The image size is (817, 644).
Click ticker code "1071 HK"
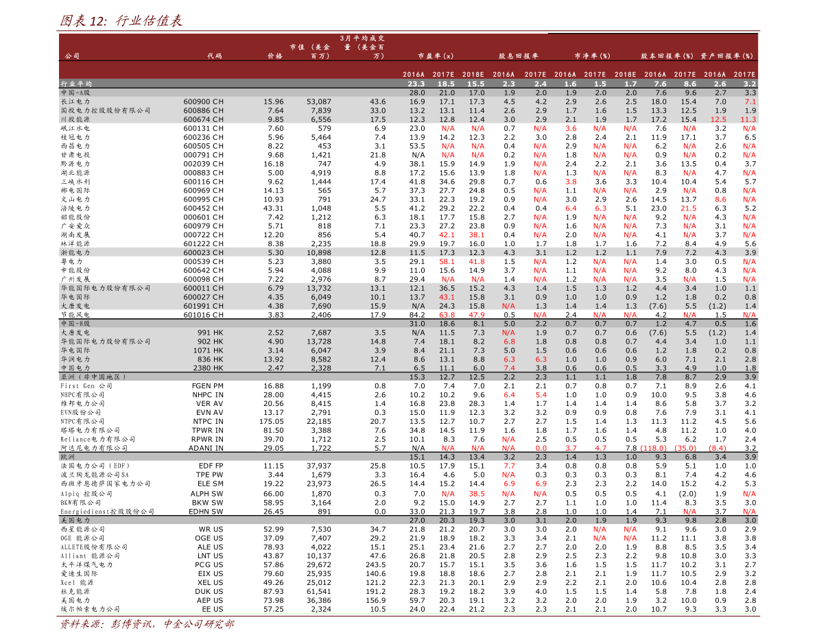point(209,350)
